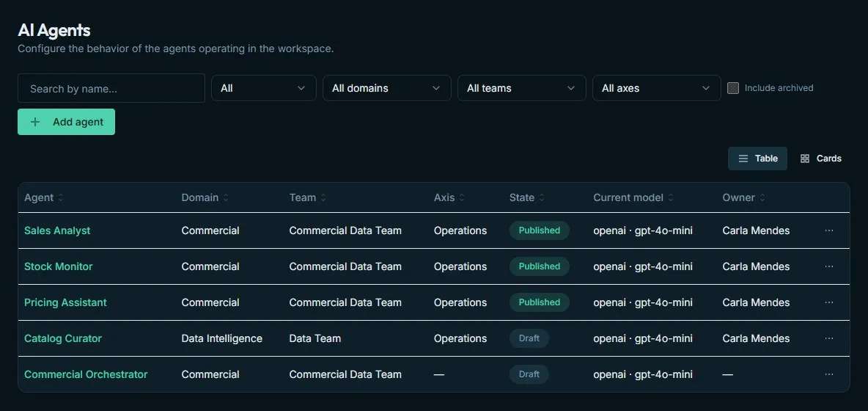Click the Draft badge for Commercial Orchestrator
Viewport: 868px width, 411px height.
(x=529, y=374)
